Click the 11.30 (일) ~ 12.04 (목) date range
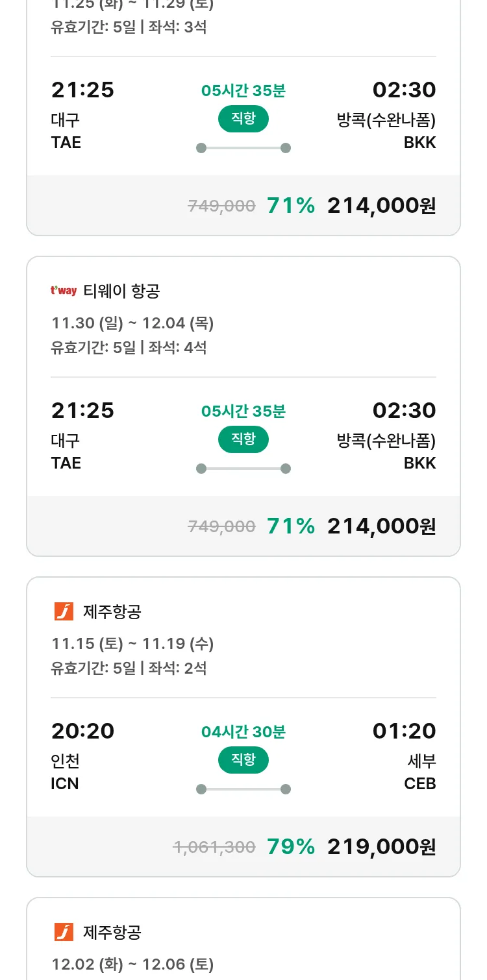Screen dimensions: 487x980 [x=132, y=323]
